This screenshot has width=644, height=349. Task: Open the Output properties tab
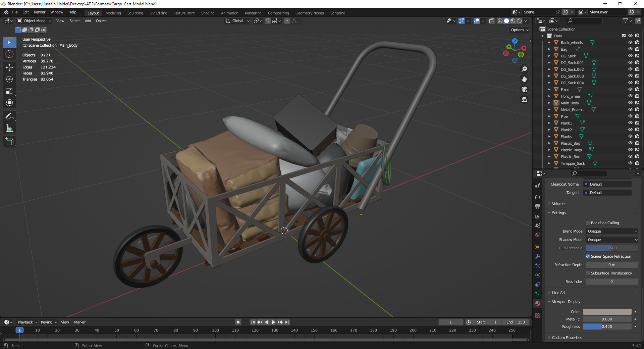[538, 207]
